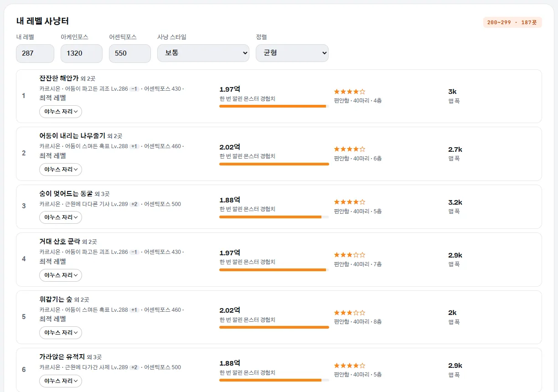Screen dimensions: 558x392
Task: Open the 정렬 dropdown set to 균형
Action: (292, 53)
